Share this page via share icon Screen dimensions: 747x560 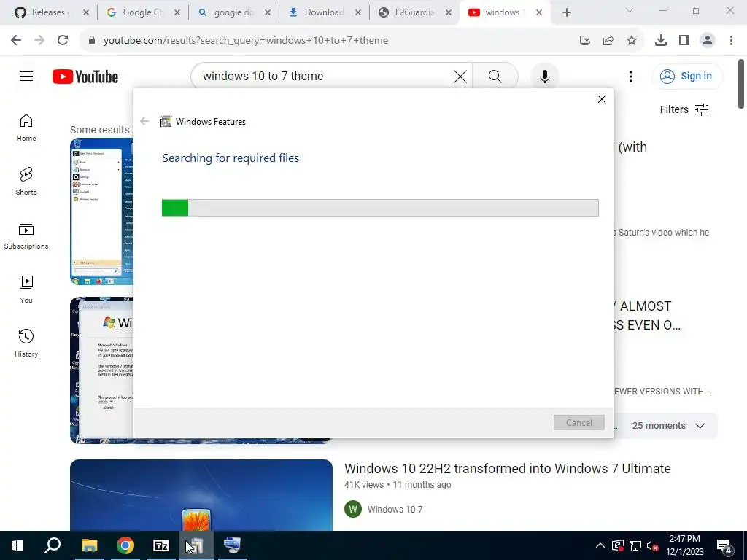(608, 40)
